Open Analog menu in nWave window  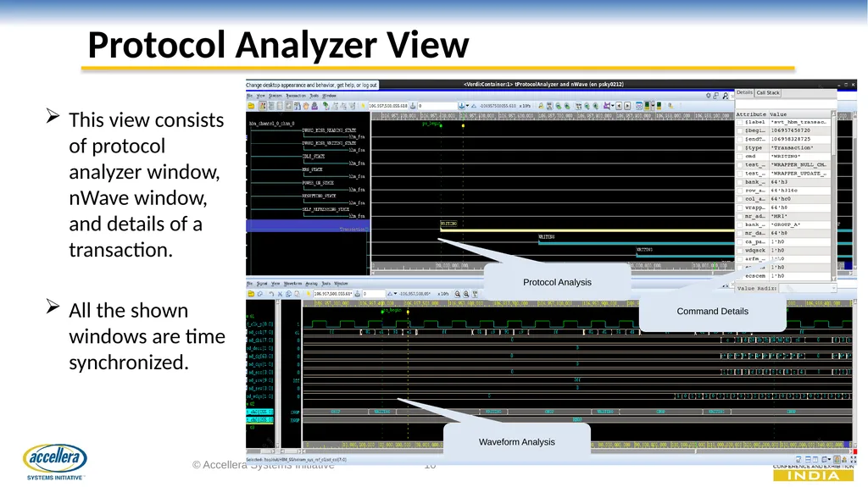pos(311,284)
